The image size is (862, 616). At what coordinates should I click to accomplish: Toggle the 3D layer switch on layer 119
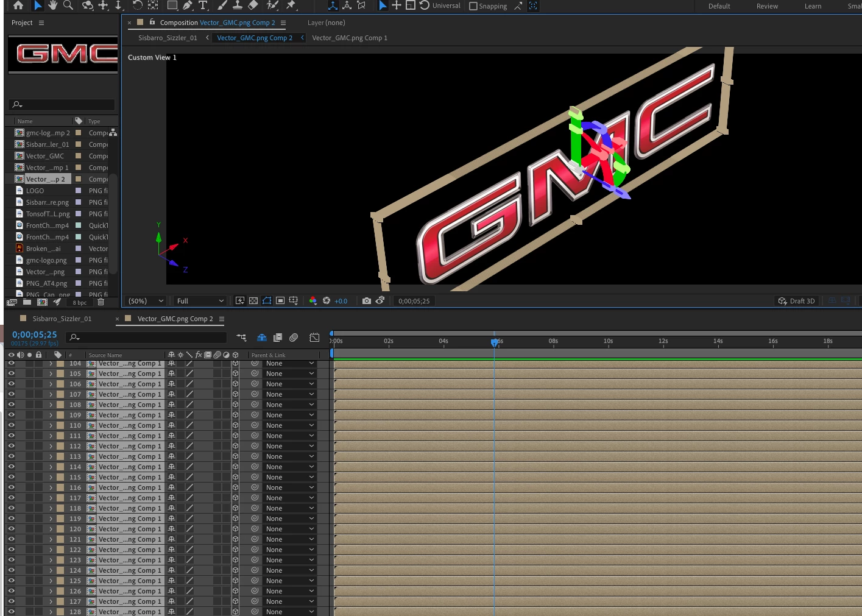tap(235, 519)
